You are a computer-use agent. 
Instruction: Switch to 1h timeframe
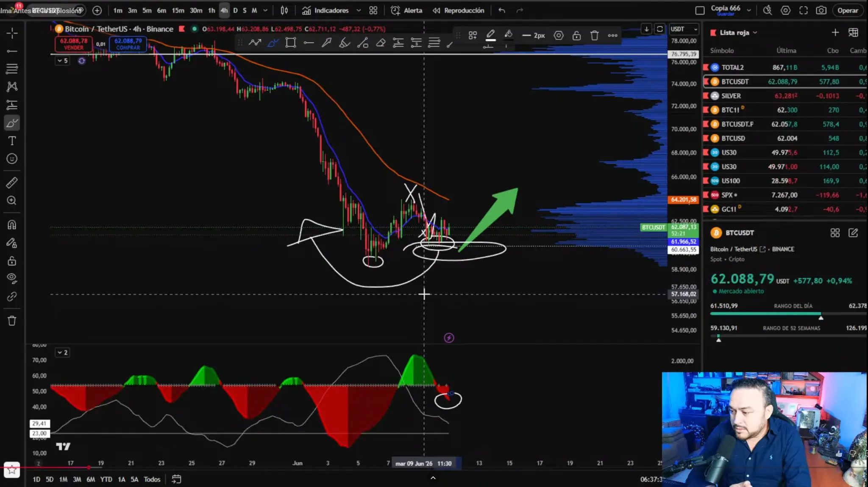211,10
